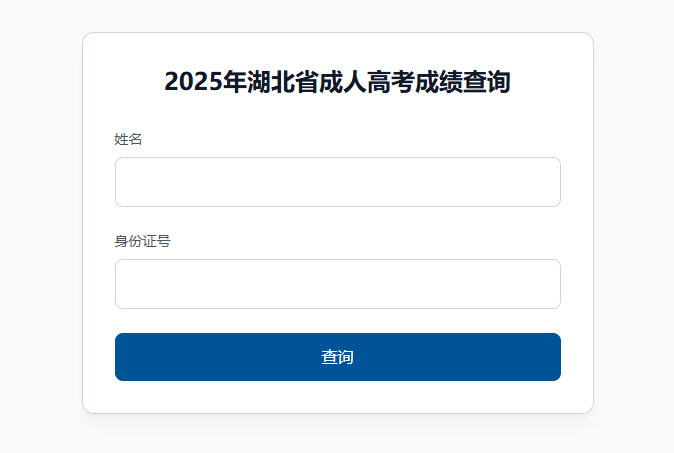Viewport: 674px width, 453px height.
Task: Focus the 身份证号 ID number input field
Action: pos(337,284)
